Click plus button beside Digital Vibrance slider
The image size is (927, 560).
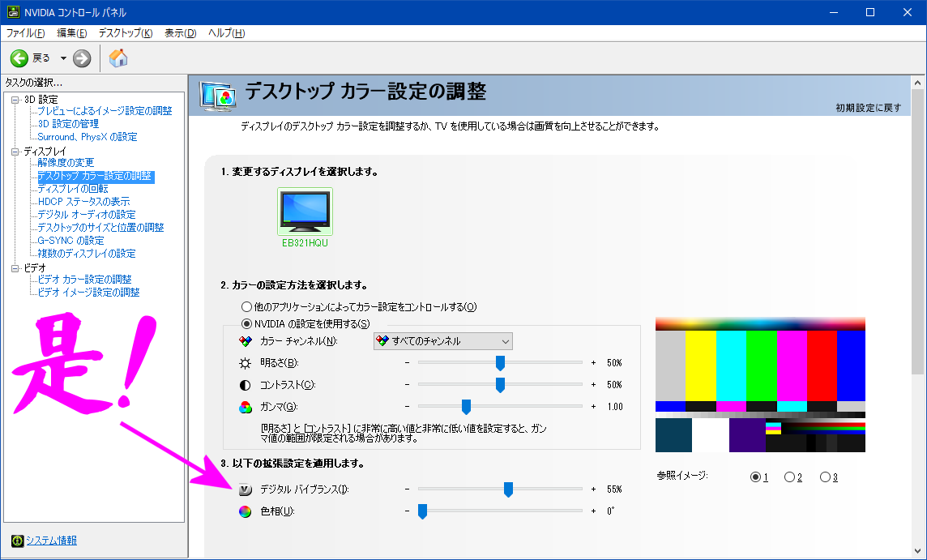click(593, 489)
